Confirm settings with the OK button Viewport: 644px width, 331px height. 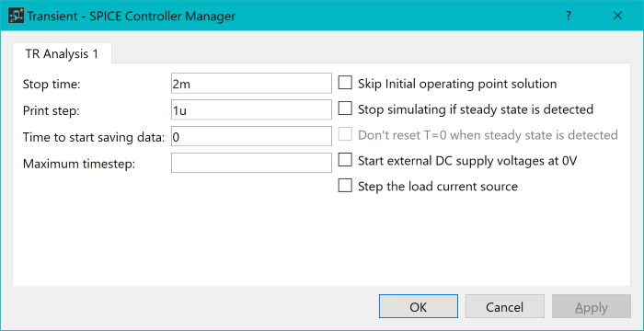pyautogui.click(x=418, y=306)
